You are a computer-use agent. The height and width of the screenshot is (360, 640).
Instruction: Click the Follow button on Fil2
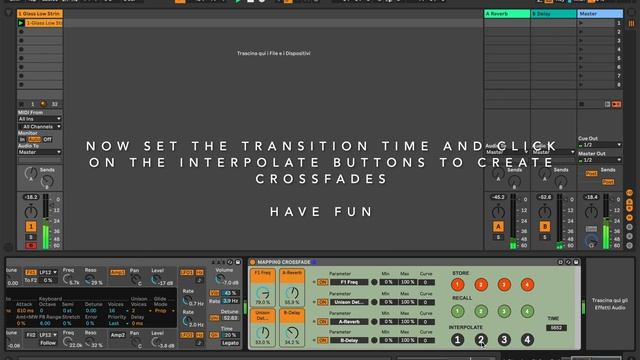(x=48, y=343)
